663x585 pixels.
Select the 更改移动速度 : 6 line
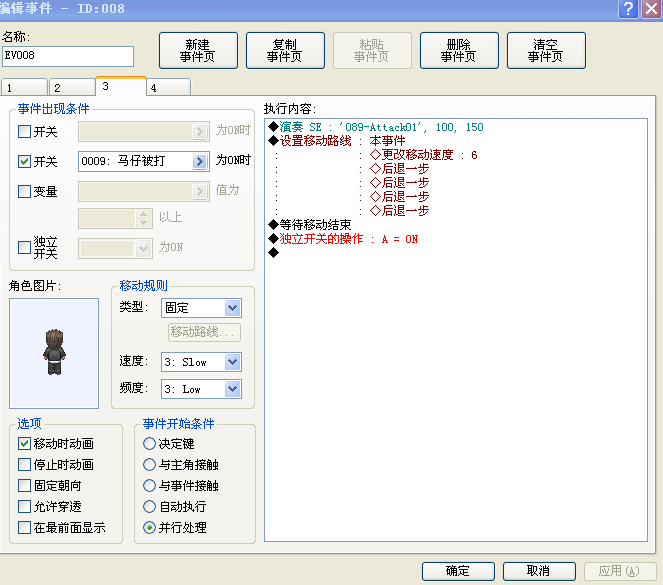pyautogui.click(x=423, y=155)
